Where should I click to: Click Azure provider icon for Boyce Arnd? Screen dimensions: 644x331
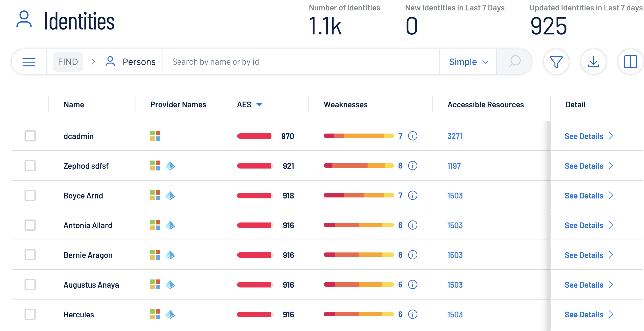pyautogui.click(x=170, y=195)
